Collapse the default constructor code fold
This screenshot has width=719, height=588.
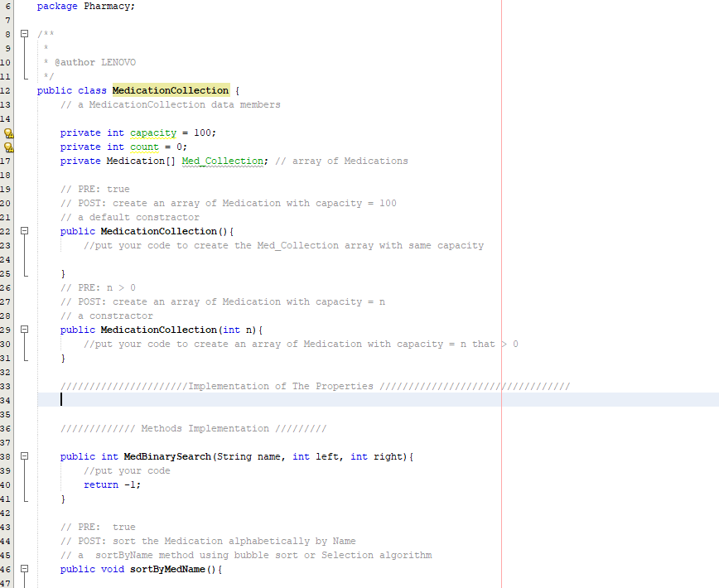[25, 231]
